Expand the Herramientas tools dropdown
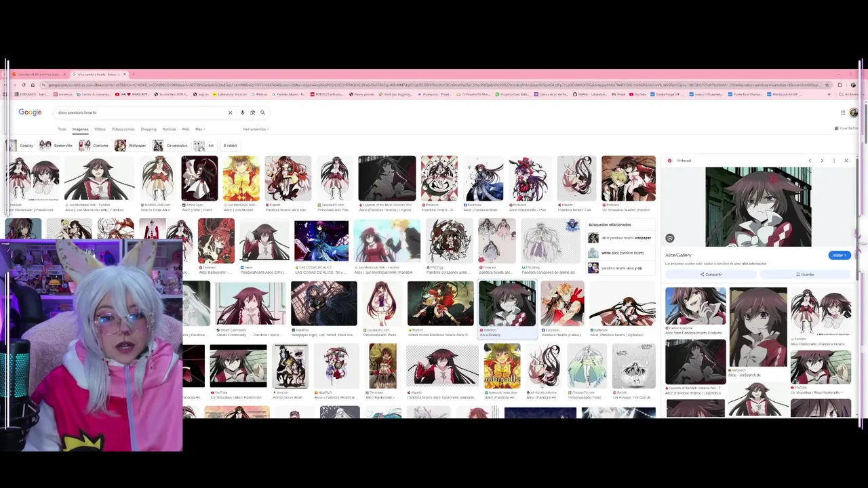 [x=256, y=129]
